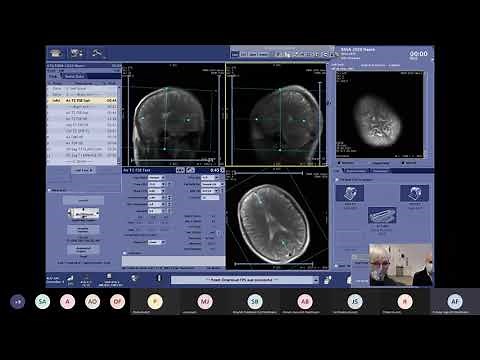Open the third dropdown in left parameter column
This screenshot has height=360, width=480.
[x=156, y=191]
